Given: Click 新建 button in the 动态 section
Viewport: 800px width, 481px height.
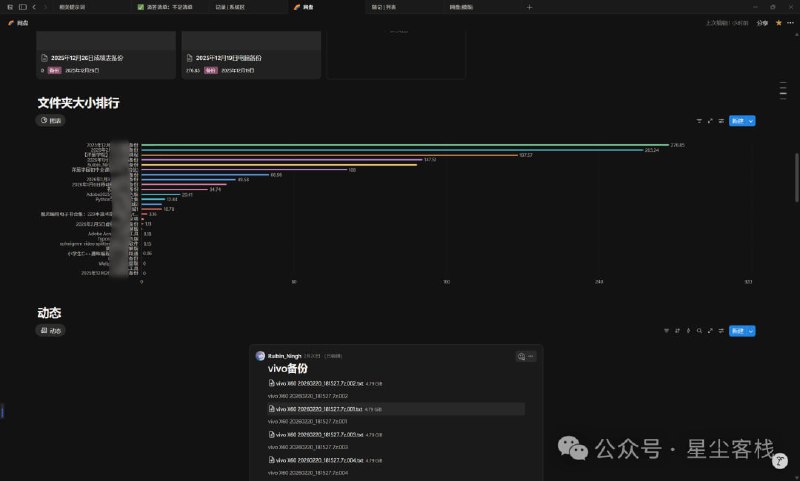Looking at the screenshot, I should point(736,330).
